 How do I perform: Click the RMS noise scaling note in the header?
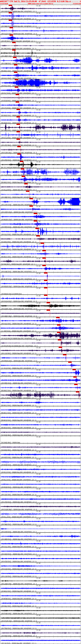point(40,4)
